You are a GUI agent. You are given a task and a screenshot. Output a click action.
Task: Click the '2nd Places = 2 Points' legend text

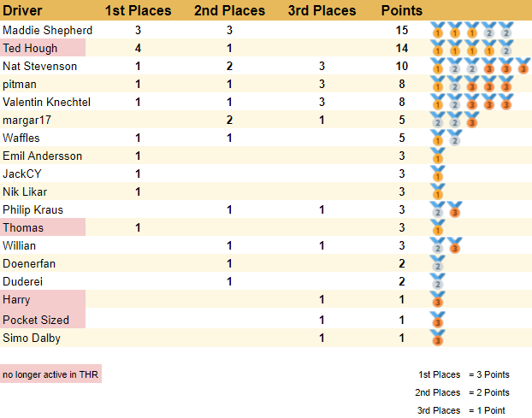(x=462, y=392)
